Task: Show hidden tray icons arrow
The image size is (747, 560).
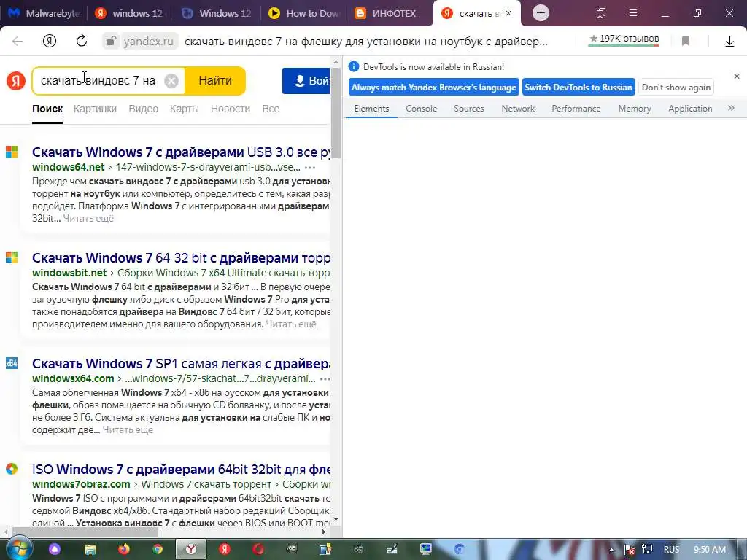Action: point(612,550)
